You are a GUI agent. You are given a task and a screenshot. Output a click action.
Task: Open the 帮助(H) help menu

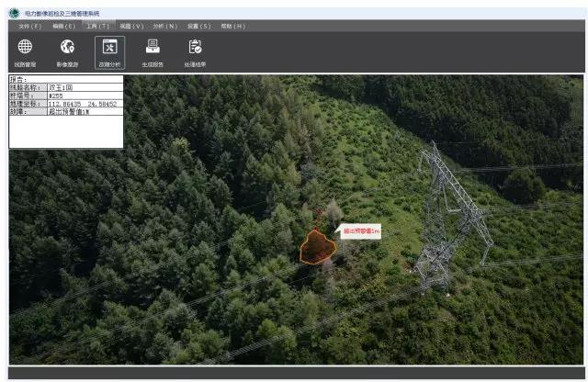(232, 26)
